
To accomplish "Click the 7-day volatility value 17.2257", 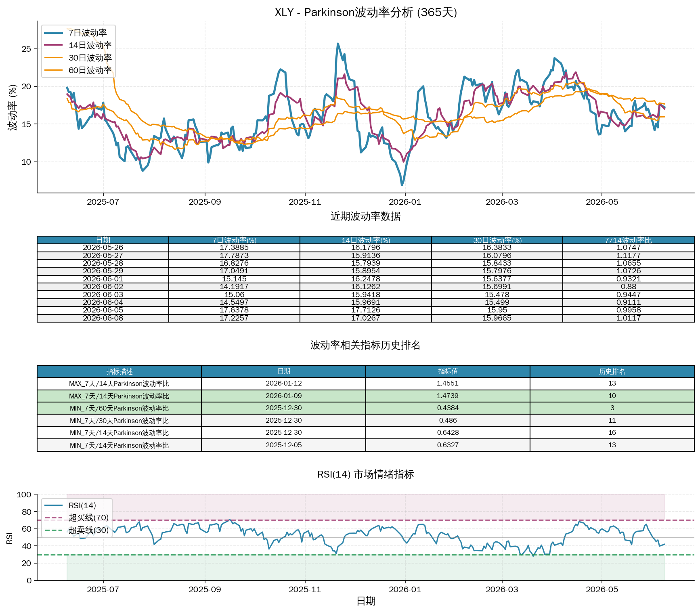I will tap(235, 318).
